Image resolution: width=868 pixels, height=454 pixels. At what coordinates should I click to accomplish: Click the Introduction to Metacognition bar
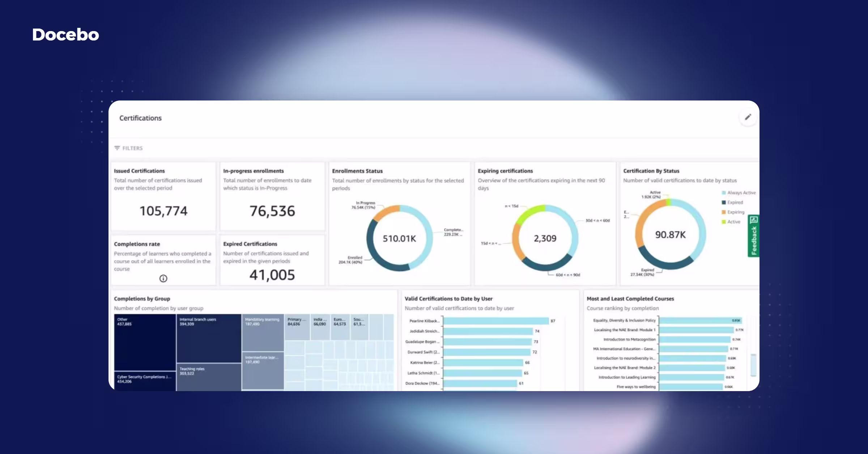coord(695,339)
